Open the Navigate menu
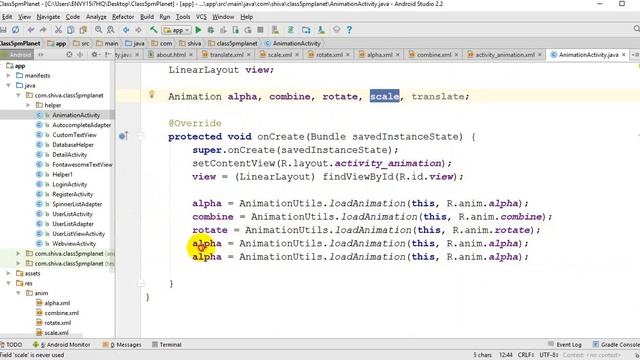This screenshot has height=360, width=640. (x=48, y=17)
